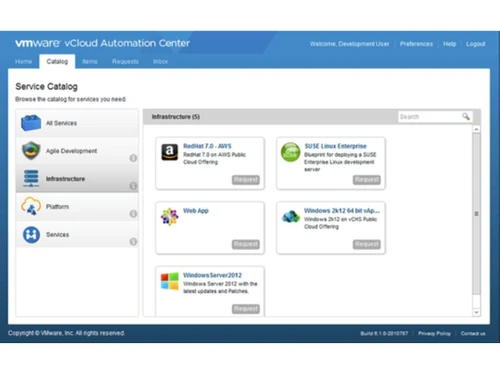Image resolution: width=500 pixels, height=375 pixels.
Task: Go to the Requests tab
Action: (x=125, y=61)
